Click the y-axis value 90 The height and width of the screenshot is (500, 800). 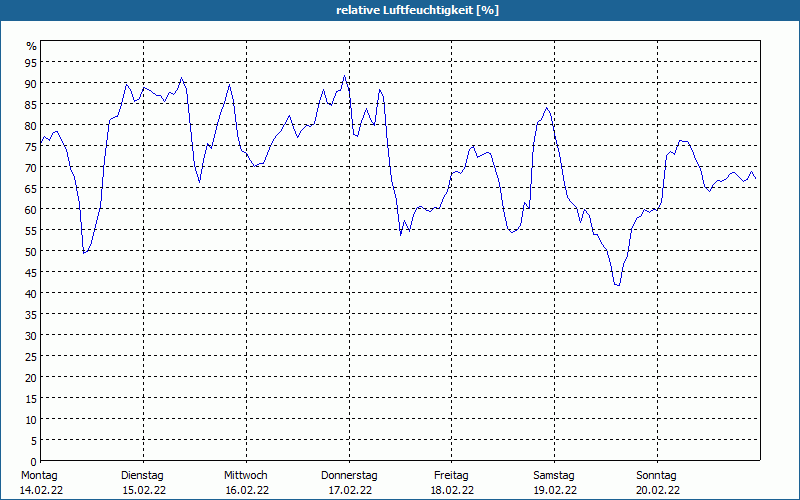pos(32,84)
